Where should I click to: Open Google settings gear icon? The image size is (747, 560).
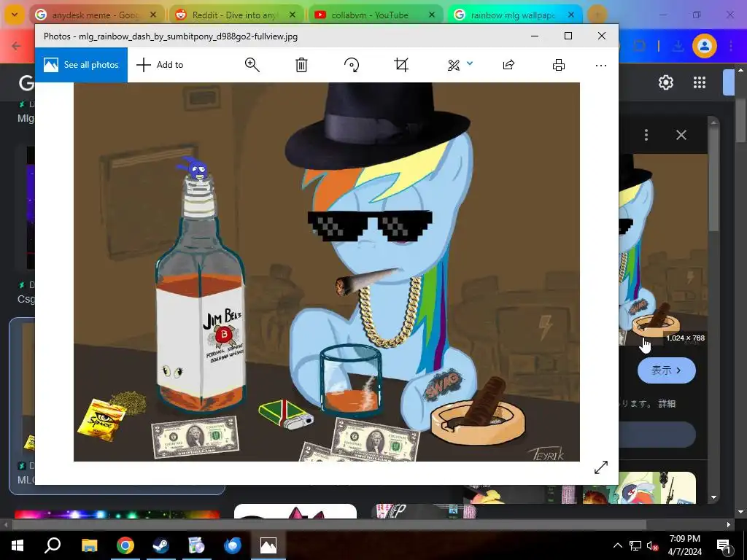[x=665, y=82]
